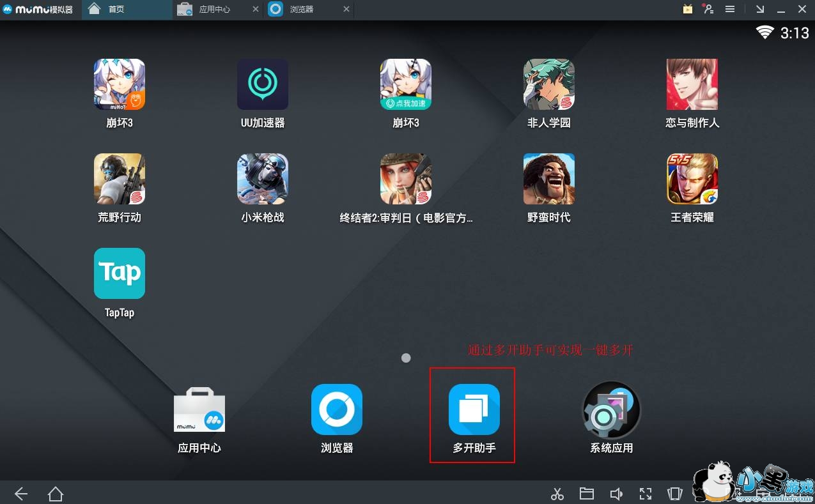Tap the Android back arrow
Viewport: 815px width, 504px height.
tap(21, 493)
